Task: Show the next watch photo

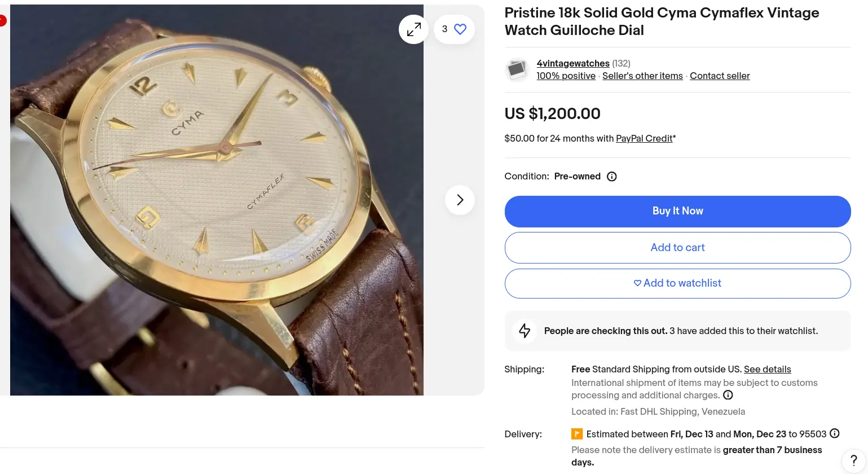Action: click(x=460, y=200)
